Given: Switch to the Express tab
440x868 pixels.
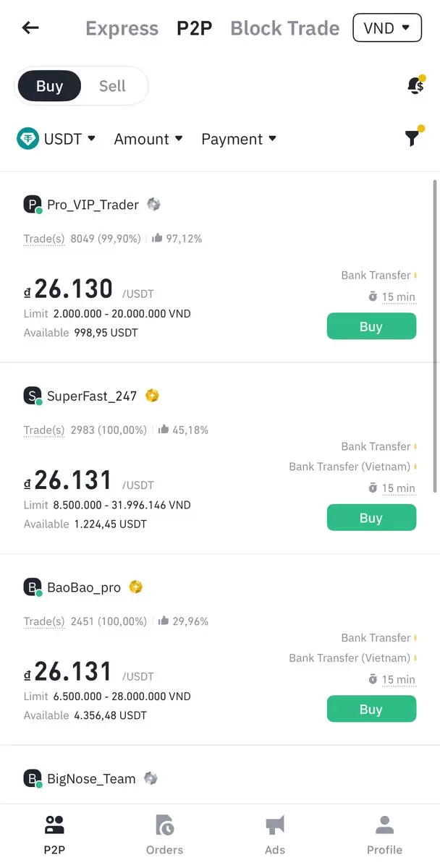Looking at the screenshot, I should click(x=122, y=28).
